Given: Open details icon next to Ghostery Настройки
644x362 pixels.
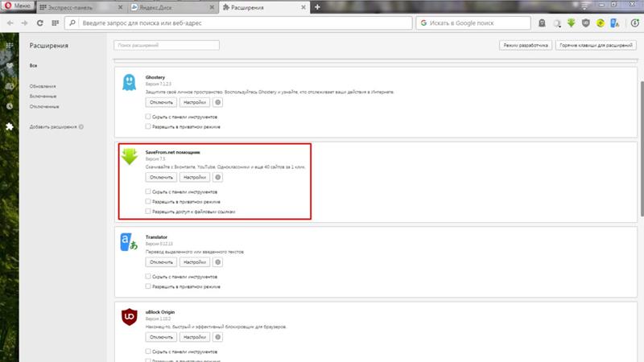Looking at the screenshot, I should 218,102.
